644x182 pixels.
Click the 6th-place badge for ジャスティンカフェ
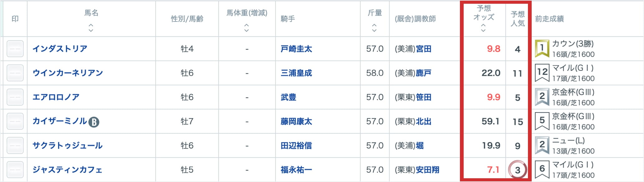[x=542, y=169]
